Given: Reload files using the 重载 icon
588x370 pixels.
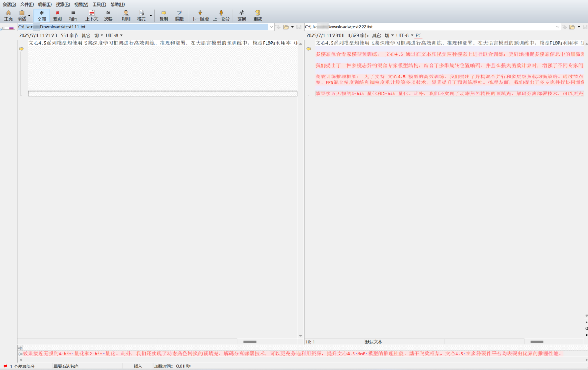Looking at the screenshot, I should 258,15.
